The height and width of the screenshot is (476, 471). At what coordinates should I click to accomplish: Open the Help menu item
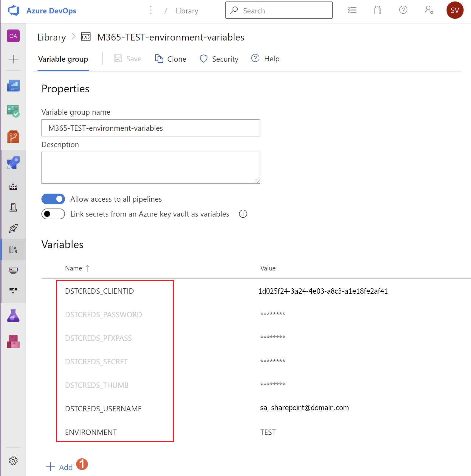coord(265,59)
